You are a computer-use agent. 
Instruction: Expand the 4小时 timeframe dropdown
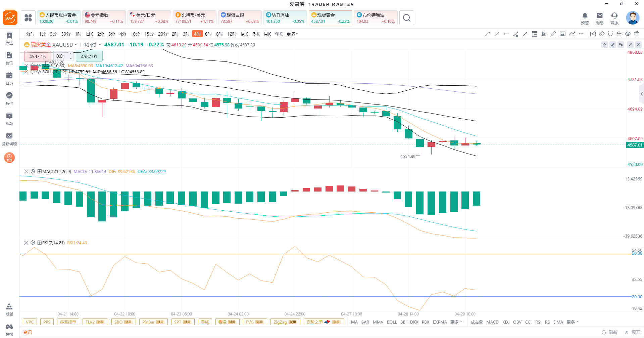[x=92, y=45]
